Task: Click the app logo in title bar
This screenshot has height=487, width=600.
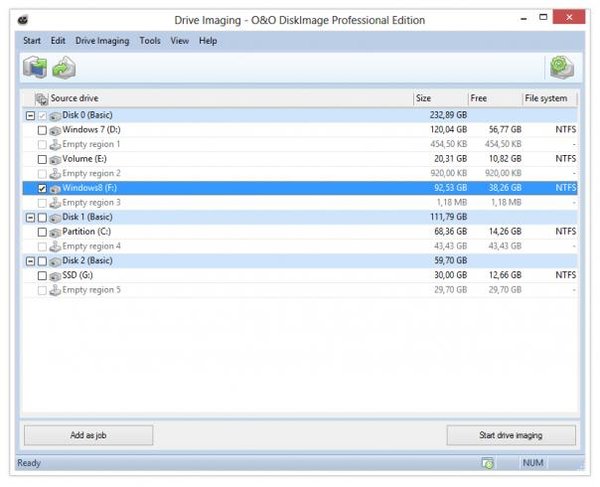Action: click(23, 20)
